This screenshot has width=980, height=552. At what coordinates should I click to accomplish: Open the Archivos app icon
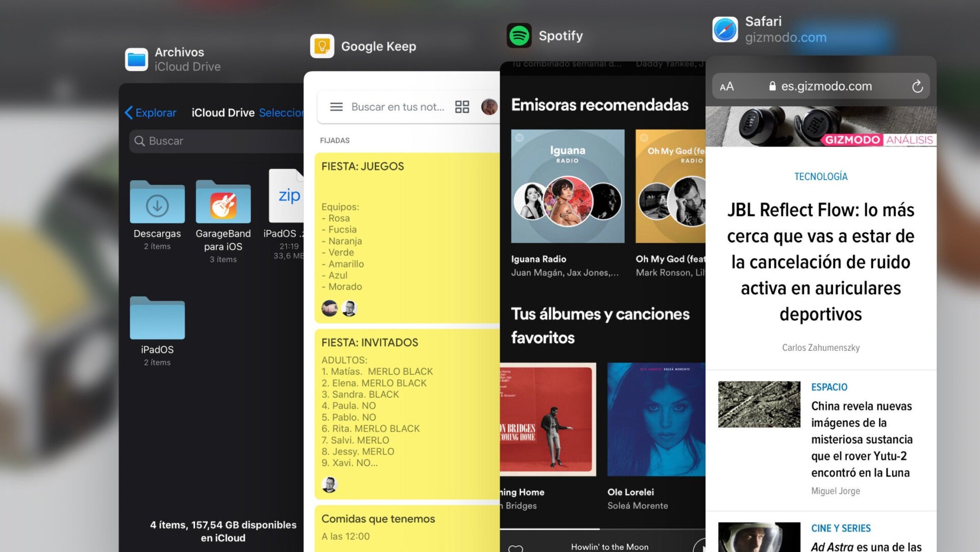click(x=136, y=59)
